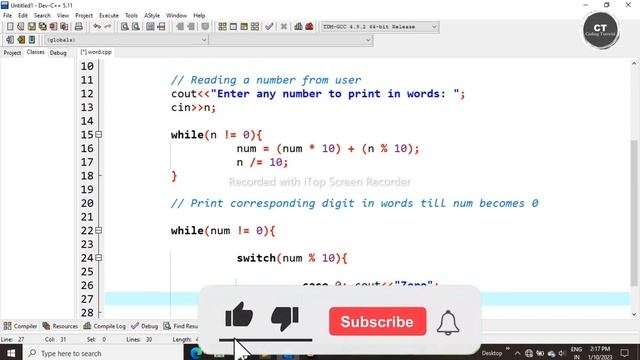
Task: Close all files toolbar icon
Action: point(64,27)
